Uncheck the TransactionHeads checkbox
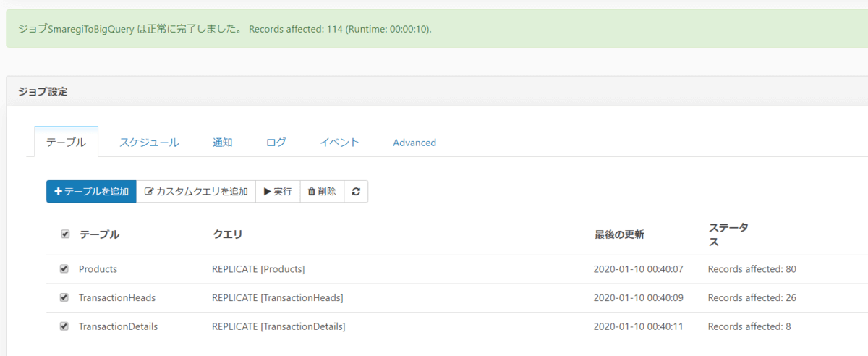Screen dimensions: 868x356 click(x=64, y=297)
